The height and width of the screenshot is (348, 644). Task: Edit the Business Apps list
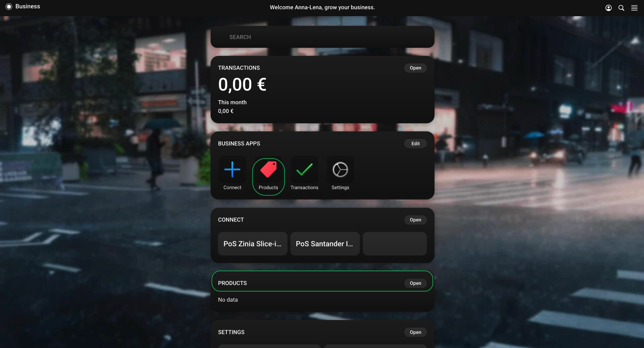pos(415,143)
